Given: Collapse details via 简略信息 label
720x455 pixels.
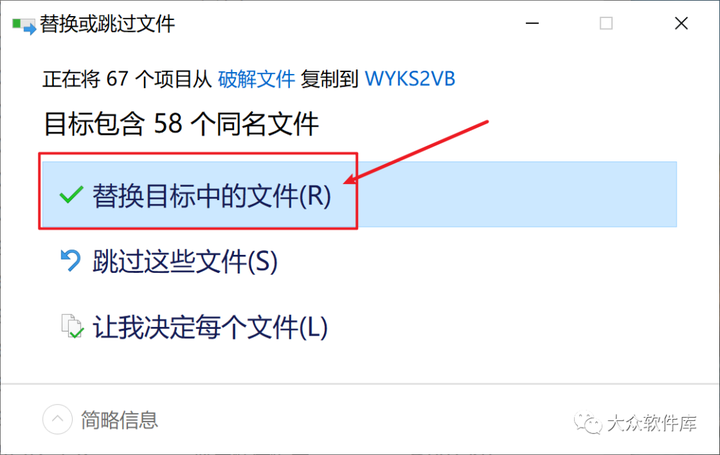Looking at the screenshot, I should click(119, 420).
